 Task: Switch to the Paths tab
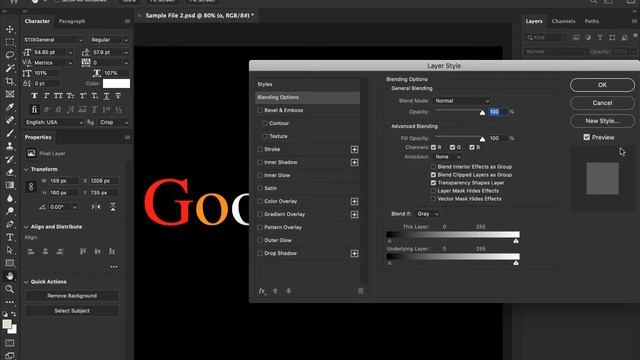pyautogui.click(x=592, y=21)
